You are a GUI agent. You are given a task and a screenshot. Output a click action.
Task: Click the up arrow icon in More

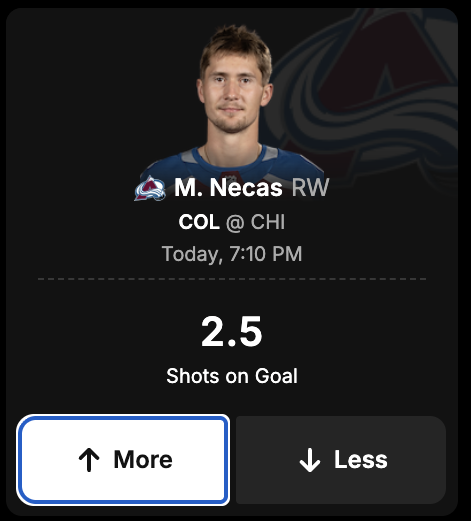pos(89,460)
